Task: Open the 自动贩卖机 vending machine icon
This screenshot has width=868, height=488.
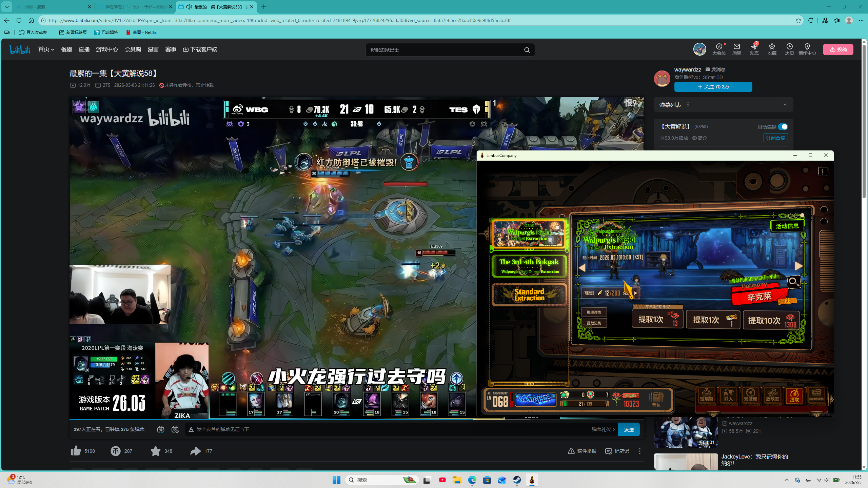Action: click(x=816, y=395)
